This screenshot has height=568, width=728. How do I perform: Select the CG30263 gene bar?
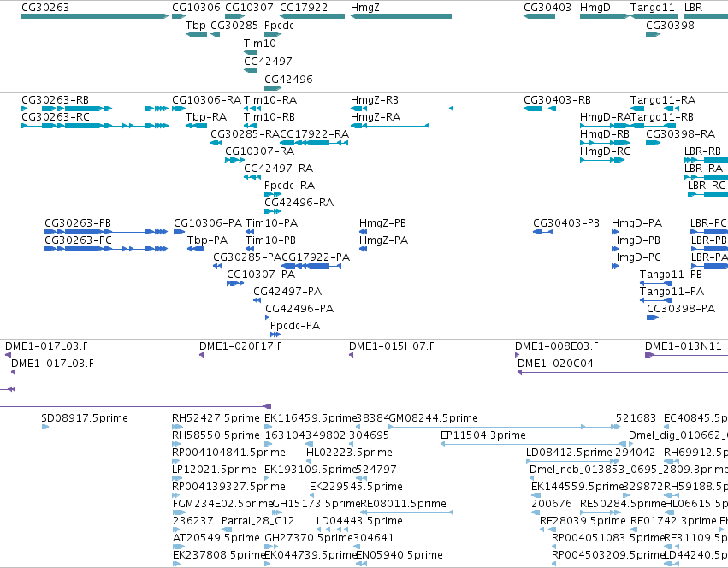pyautogui.click(x=95, y=16)
